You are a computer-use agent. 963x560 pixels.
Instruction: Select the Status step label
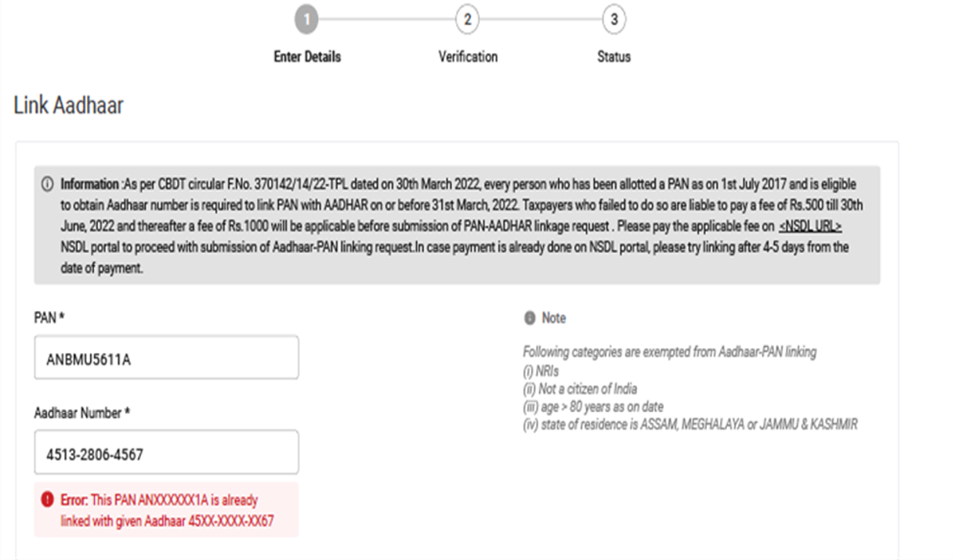(614, 56)
